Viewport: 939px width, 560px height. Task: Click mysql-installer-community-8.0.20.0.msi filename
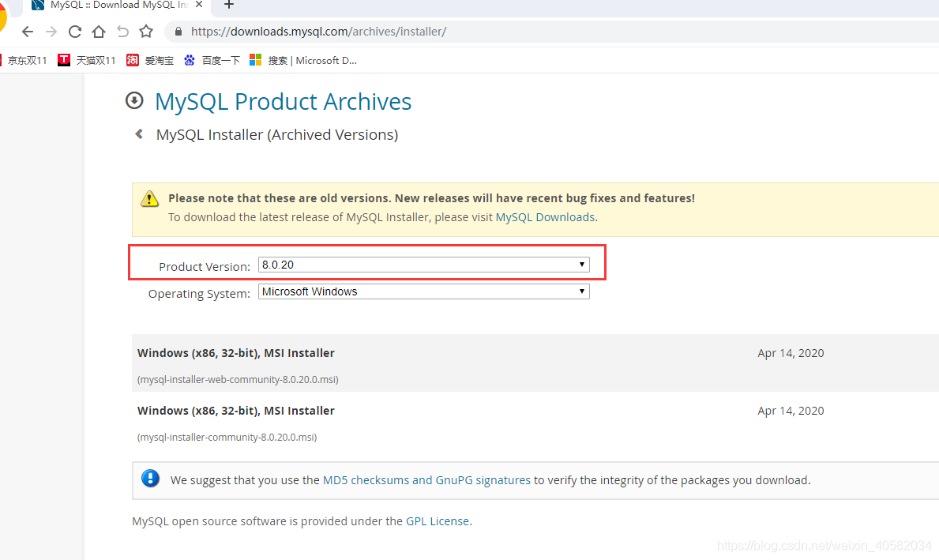227,438
